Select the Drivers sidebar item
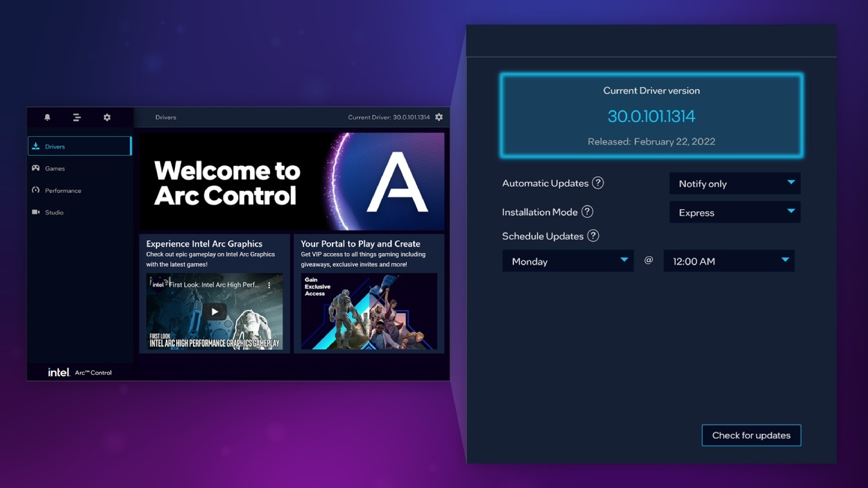 [x=79, y=147]
